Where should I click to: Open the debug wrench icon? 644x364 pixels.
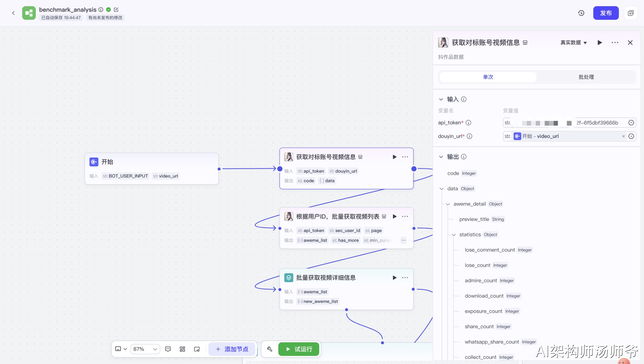click(x=270, y=349)
